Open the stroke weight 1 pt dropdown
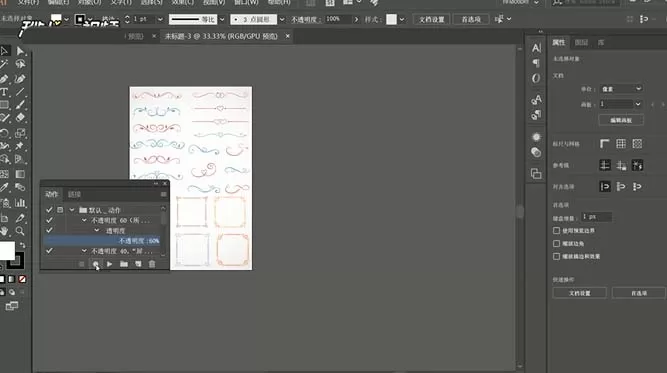667x373 pixels. click(160, 19)
